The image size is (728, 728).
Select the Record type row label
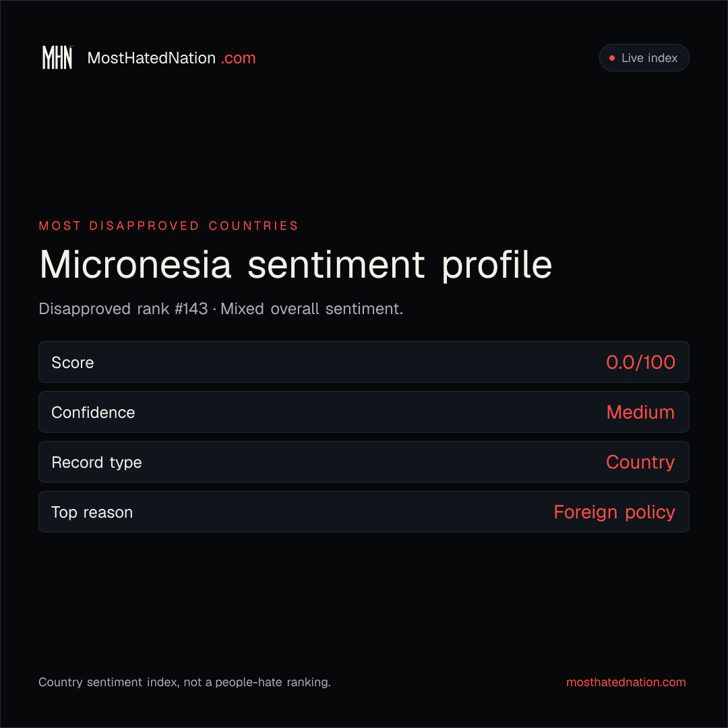[x=96, y=462]
